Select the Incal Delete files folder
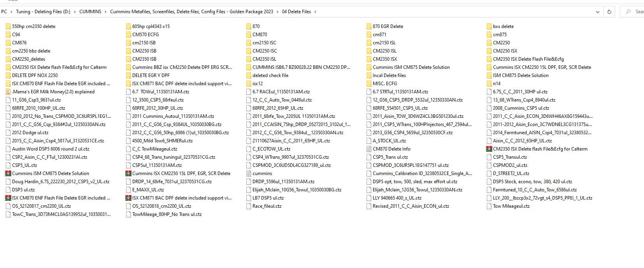Viewport: 644px width, 268px height. point(389,75)
